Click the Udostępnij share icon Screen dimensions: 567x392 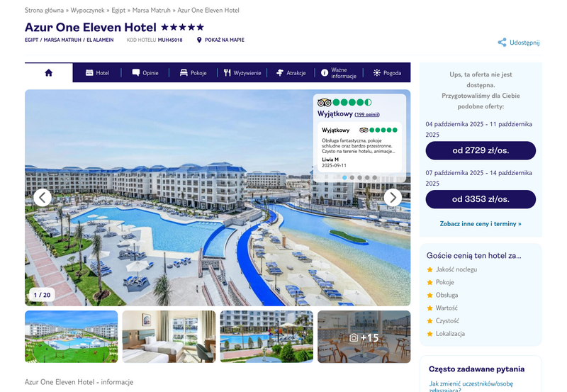502,43
